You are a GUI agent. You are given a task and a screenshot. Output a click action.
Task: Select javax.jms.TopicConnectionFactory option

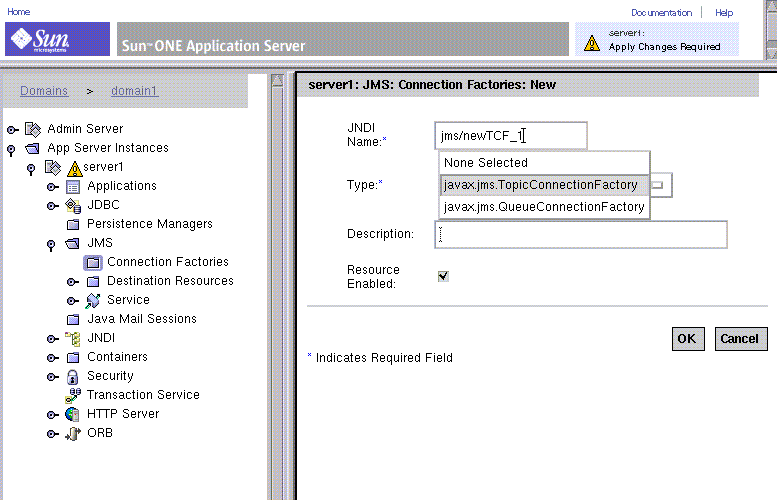[544, 185]
